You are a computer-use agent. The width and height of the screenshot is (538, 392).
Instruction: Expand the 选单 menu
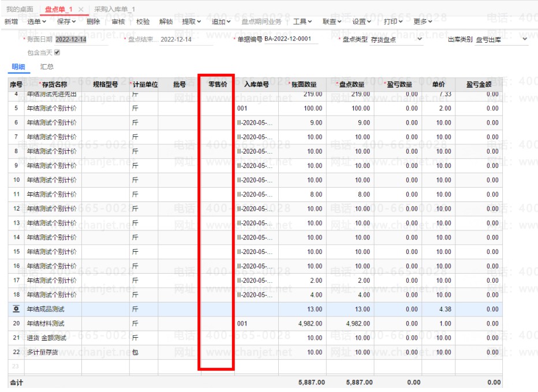(37, 22)
